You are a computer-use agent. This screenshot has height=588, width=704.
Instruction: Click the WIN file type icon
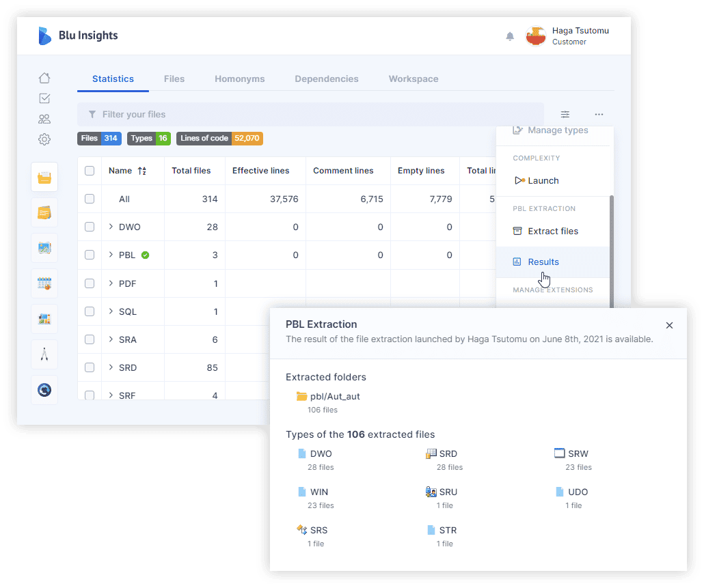tap(302, 492)
